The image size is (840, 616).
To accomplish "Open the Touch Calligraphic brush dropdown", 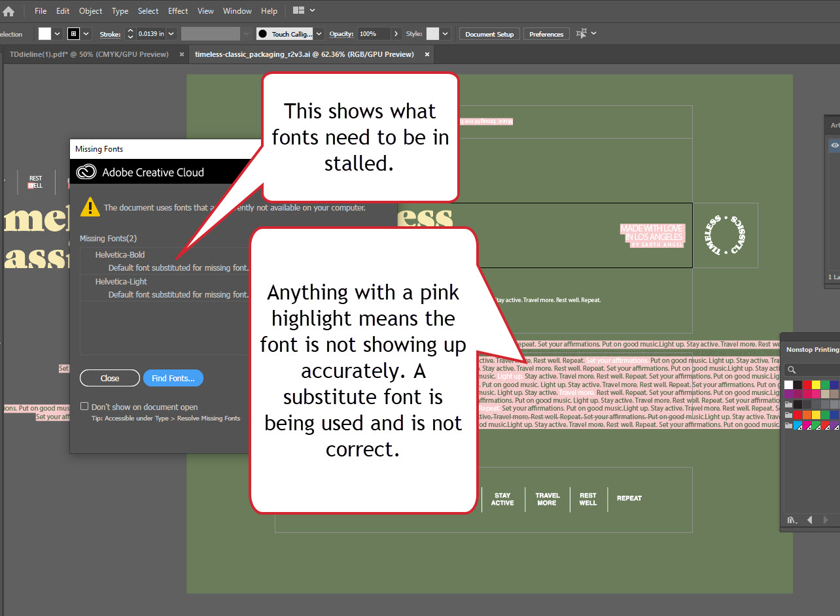I will [319, 34].
